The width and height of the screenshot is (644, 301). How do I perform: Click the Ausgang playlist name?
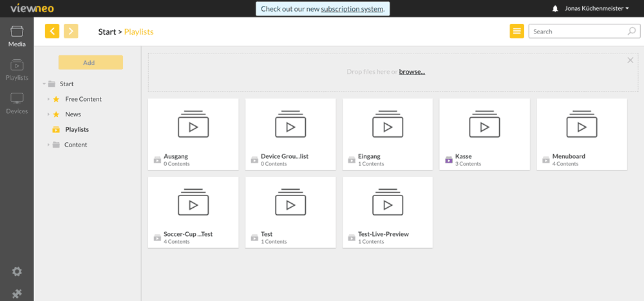point(176,156)
